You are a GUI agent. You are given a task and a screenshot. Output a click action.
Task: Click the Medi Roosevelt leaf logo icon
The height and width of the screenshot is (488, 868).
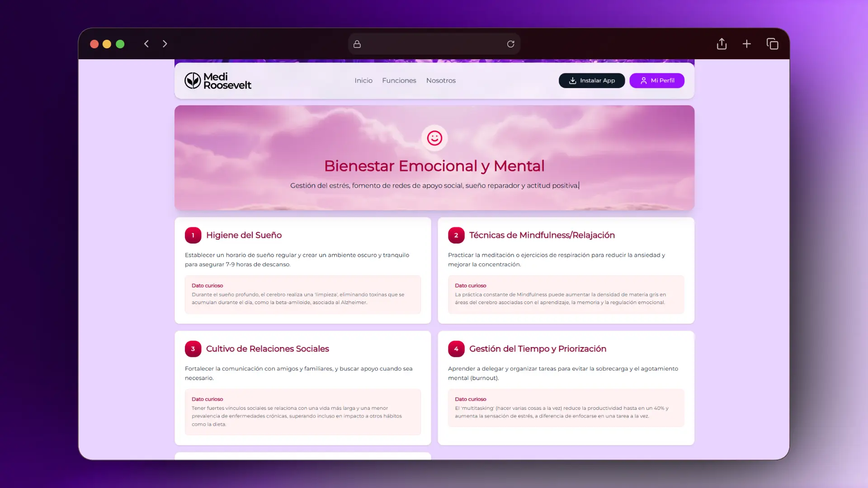tap(193, 80)
